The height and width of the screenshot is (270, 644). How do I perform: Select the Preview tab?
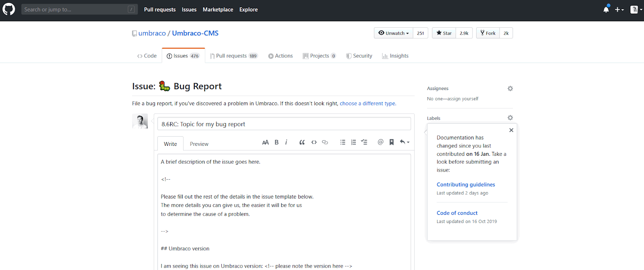point(199,144)
